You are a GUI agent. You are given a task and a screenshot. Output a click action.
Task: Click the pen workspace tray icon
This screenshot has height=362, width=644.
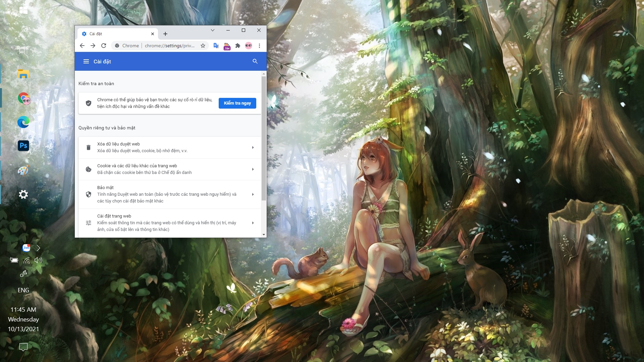23,274
